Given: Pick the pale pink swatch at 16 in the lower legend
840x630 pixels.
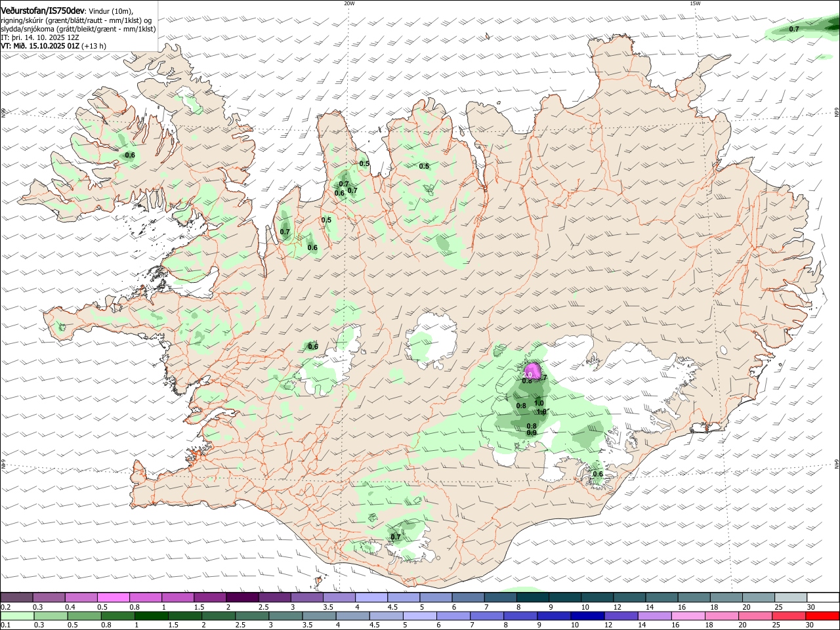Looking at the screenshot, I should (688, 616).
